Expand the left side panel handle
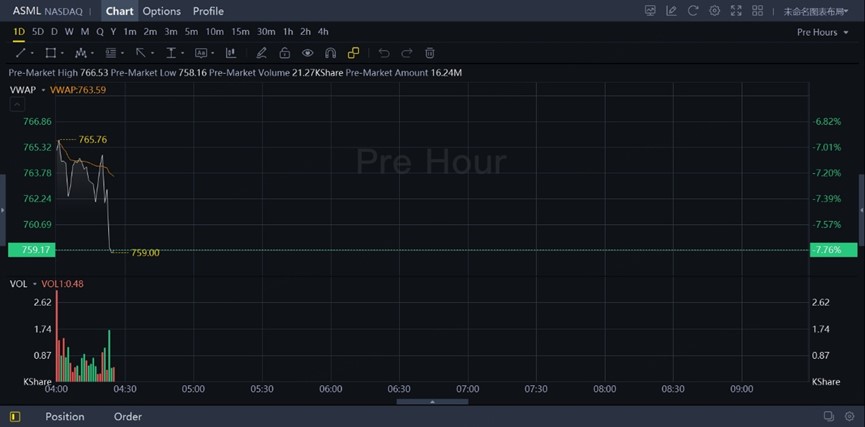865x427 pixels. (3, 210)
